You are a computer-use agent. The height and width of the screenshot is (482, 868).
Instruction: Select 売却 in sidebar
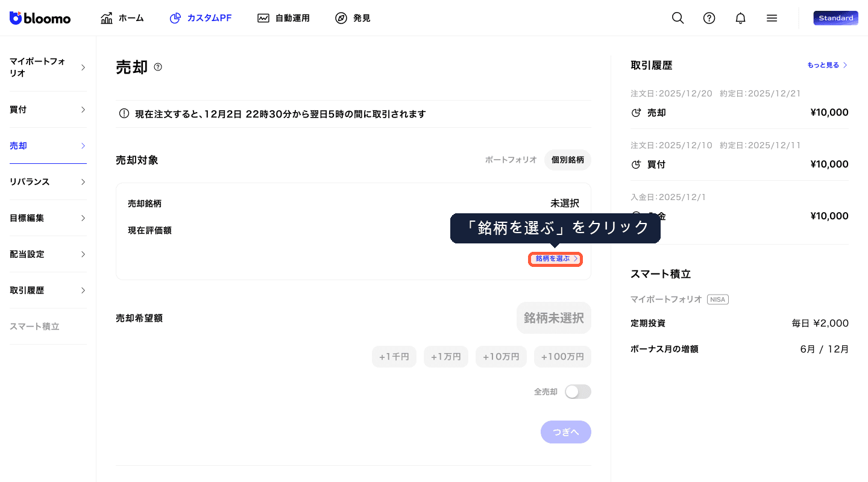[48, 146]
